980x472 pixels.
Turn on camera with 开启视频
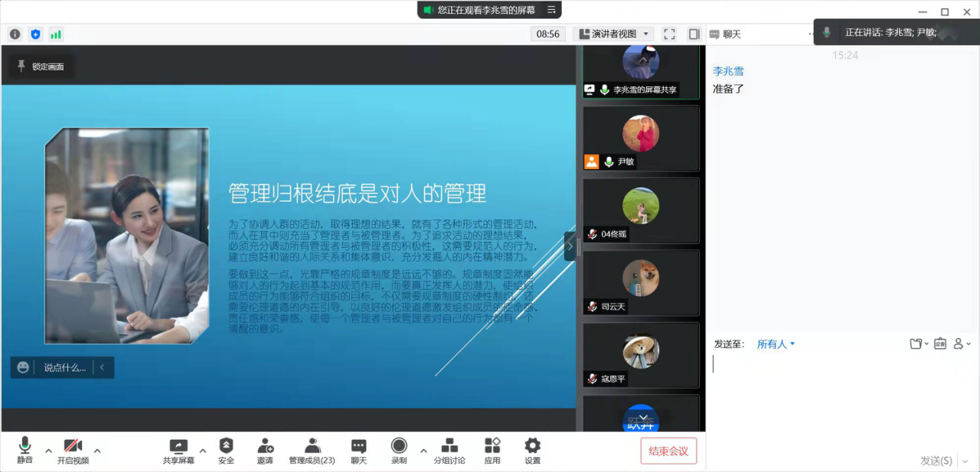pyautogui.click(x=73, y=451)
